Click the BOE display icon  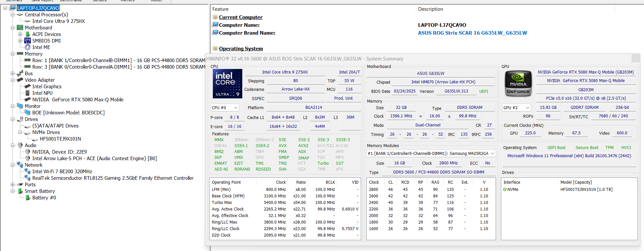point(28,112)
